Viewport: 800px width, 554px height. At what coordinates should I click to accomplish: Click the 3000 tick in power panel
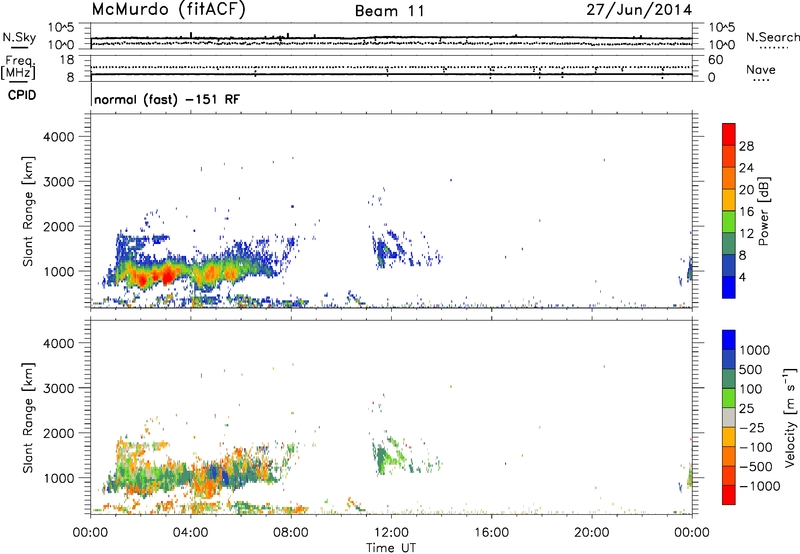tap(58, 182)
